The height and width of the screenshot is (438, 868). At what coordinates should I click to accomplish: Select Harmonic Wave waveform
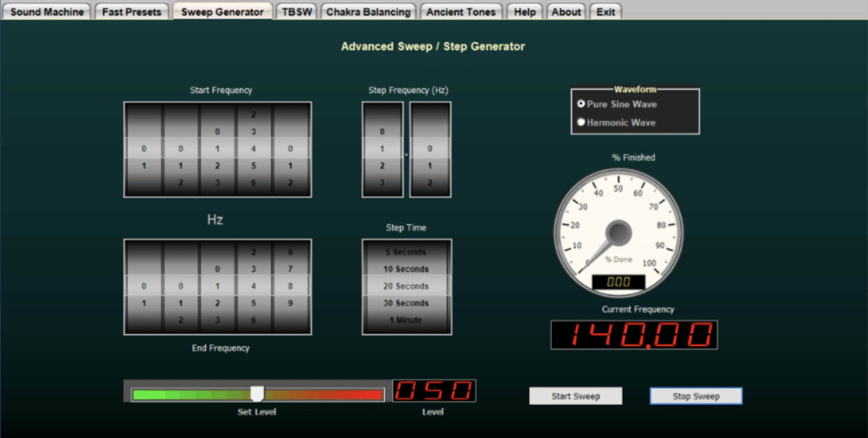[616, 123]
